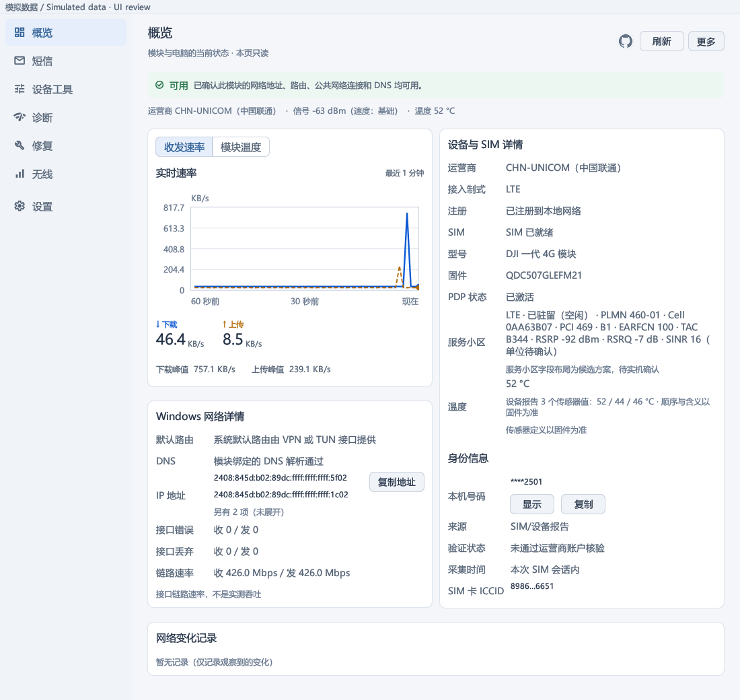This screenshot has width=740, height=700.
Task: Select second IP ending in 1c02
Action: tap(281, 495)
